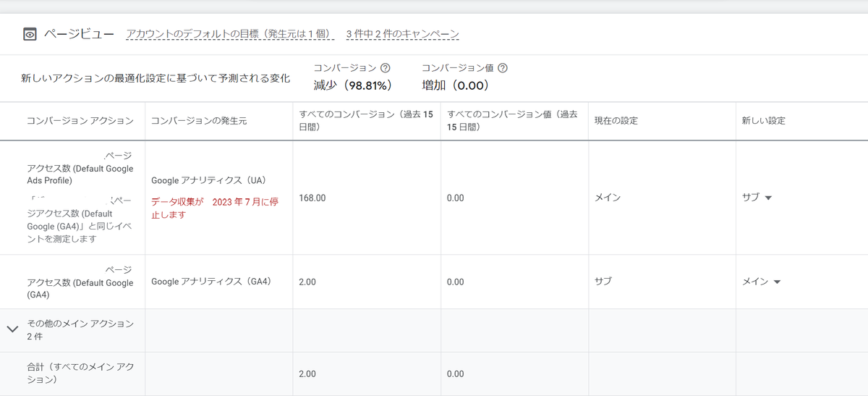The height and width of the screenshot is (396, 868).
Task: Click 0.00 conversion value in UA row
Action: (x=456, y=198)
